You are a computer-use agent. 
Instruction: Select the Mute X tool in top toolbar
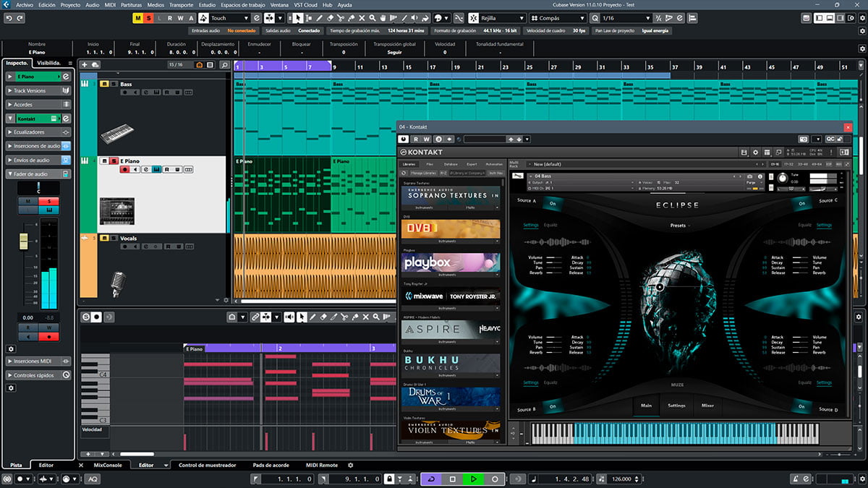[x=362, y=17]
